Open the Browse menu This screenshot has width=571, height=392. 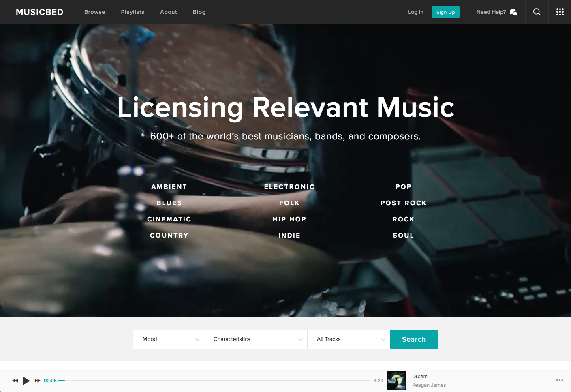94,12
